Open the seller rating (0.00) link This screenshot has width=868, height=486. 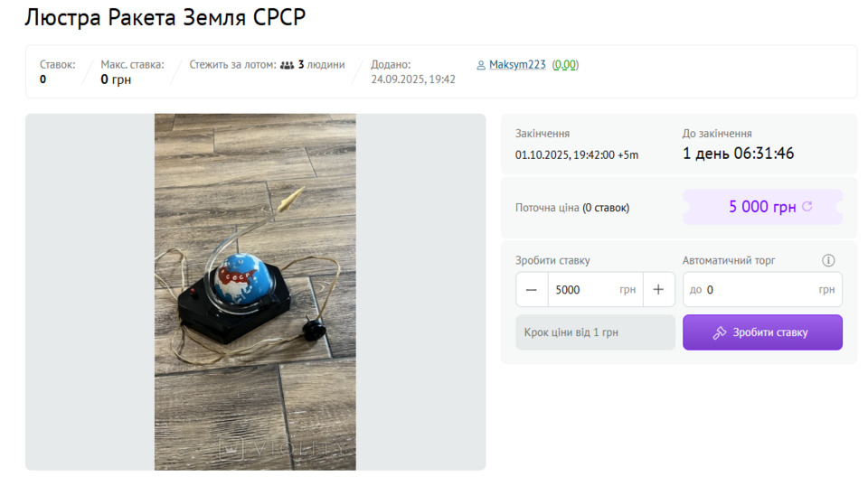(565, 65)
